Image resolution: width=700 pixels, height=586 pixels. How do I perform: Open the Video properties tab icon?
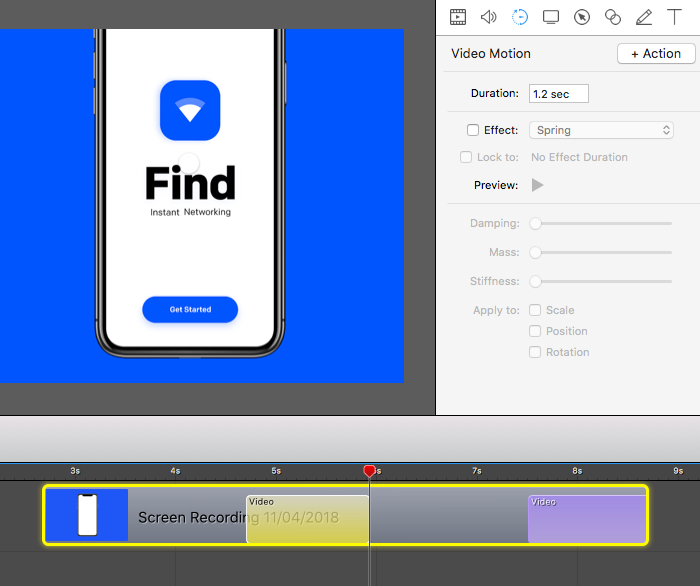458,17
